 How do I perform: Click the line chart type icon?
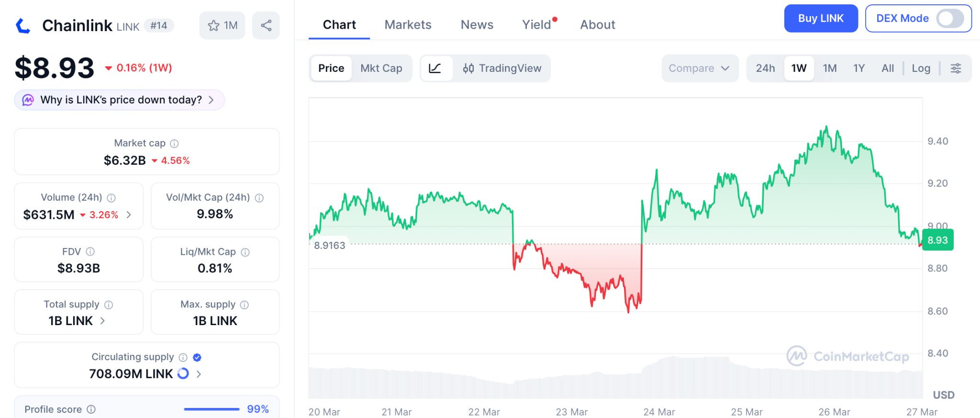(x=435, y=68)
